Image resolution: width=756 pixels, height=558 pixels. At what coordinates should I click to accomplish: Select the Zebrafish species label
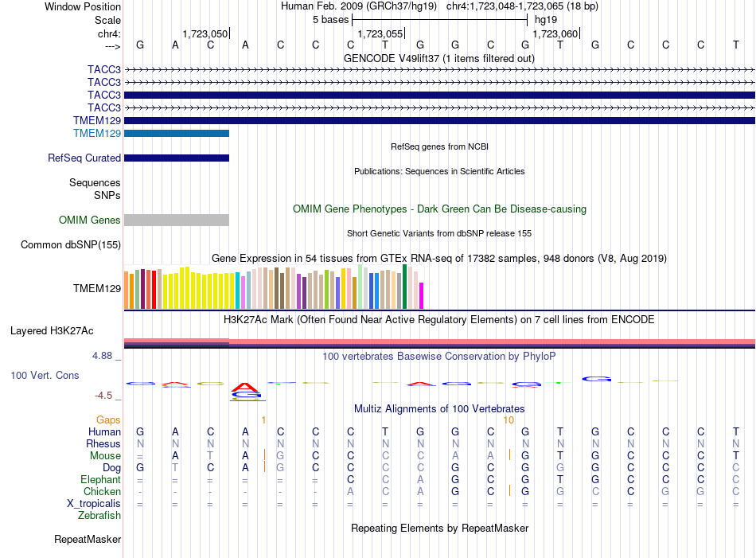(99, 516)
